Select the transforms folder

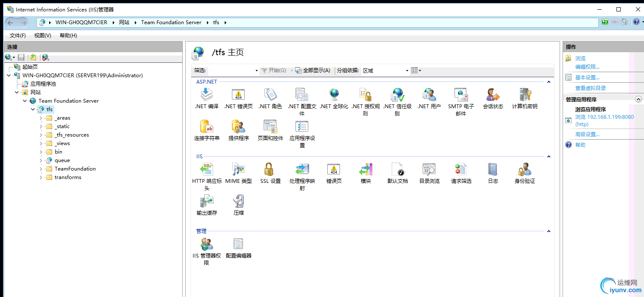[68, 177]
